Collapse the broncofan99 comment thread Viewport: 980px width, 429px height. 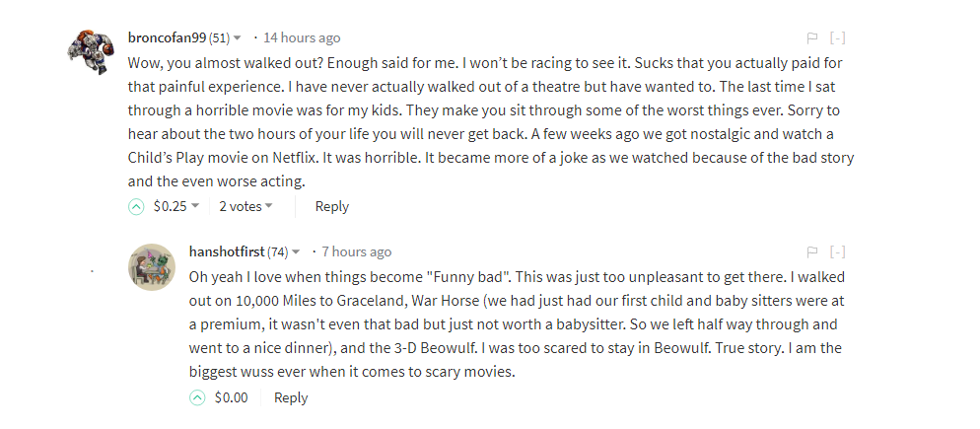click(838, 38)
